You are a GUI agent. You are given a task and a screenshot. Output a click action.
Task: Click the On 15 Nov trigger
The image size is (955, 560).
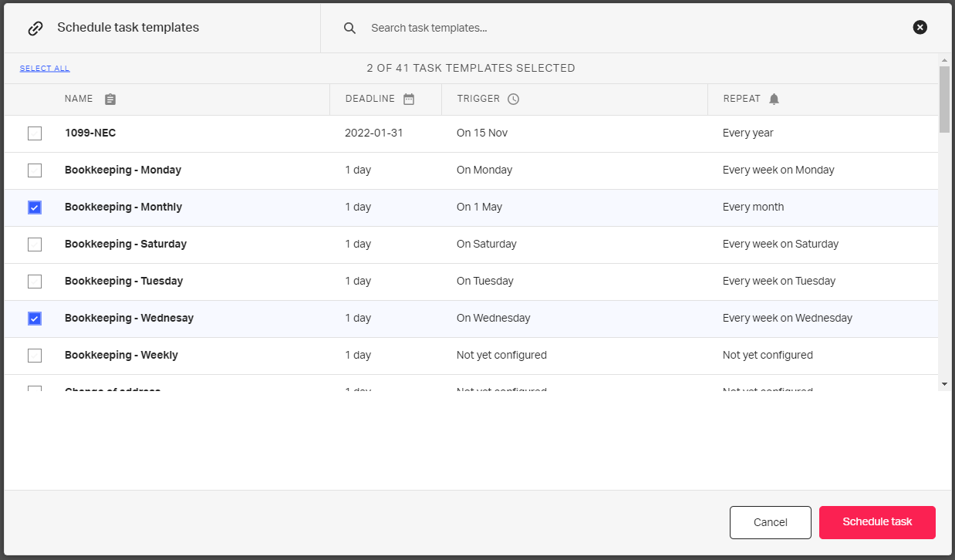point(482,133)
